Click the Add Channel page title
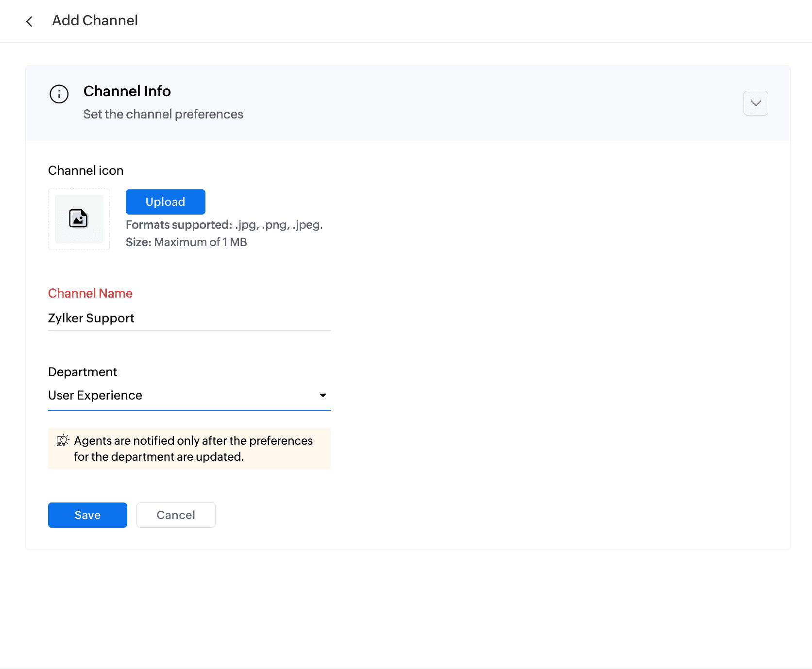812x669 pixels. [95, 20]
